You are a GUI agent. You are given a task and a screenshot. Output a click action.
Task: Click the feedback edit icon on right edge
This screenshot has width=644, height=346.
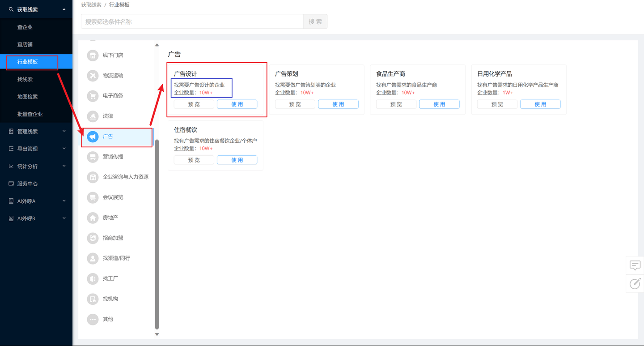[635, 283]
